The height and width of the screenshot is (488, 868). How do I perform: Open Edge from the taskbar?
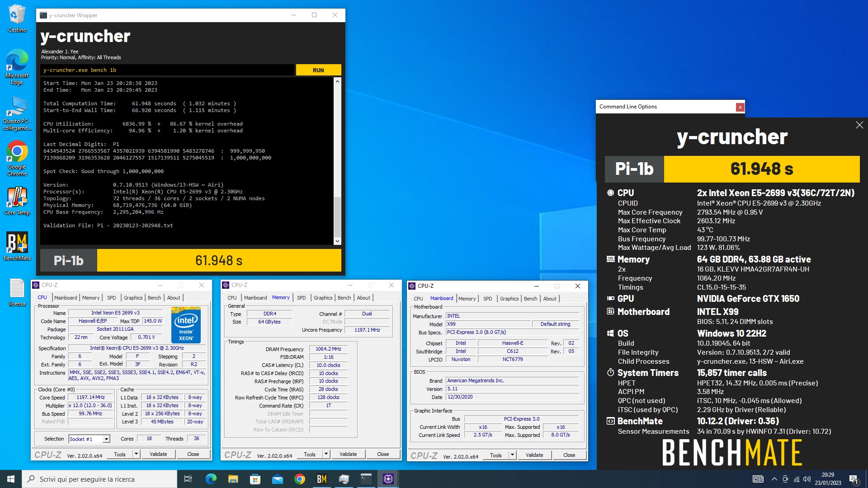(211, 479)
